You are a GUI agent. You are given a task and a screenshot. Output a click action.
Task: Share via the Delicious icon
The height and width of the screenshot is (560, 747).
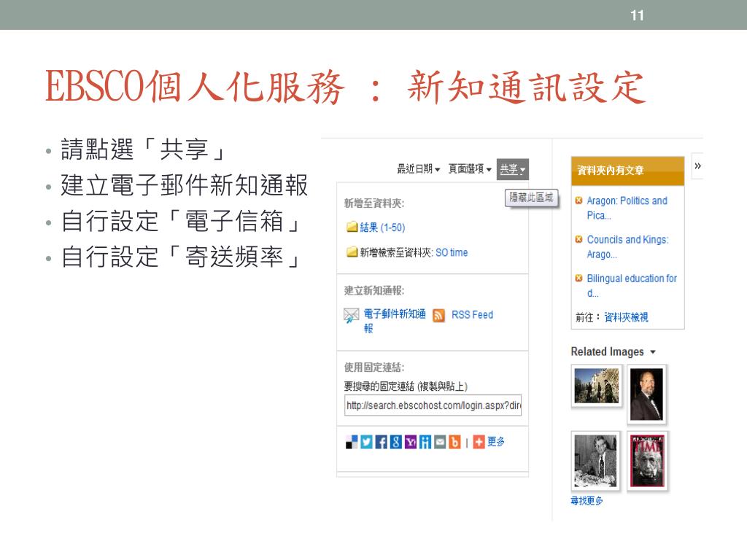(x=352, y=443)
